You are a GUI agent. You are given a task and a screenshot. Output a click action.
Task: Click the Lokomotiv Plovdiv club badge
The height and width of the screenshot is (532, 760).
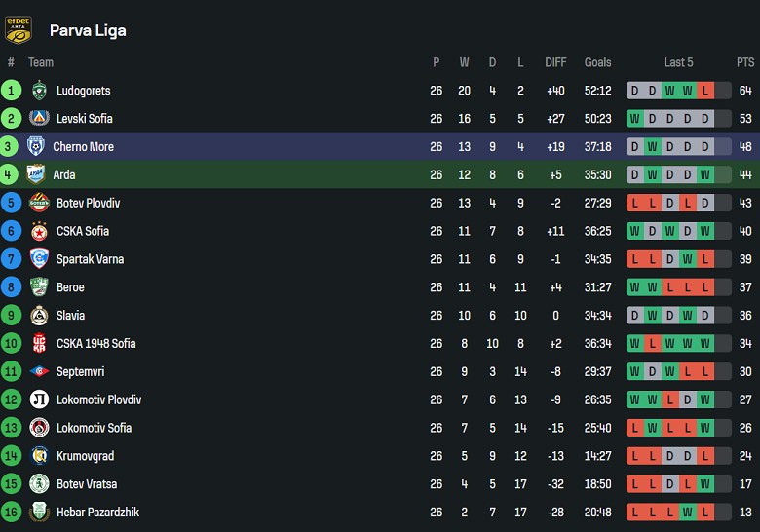tap(39, 400)
